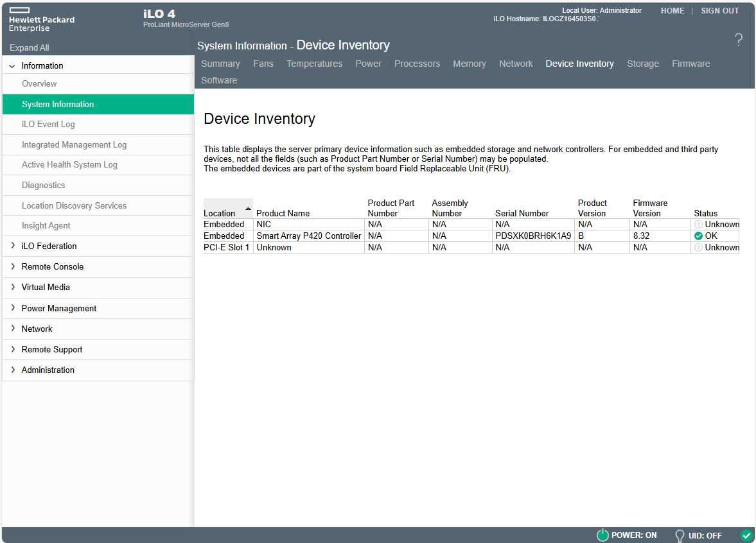
Task: Open the Temperatures tab
Action: [314, 64]
